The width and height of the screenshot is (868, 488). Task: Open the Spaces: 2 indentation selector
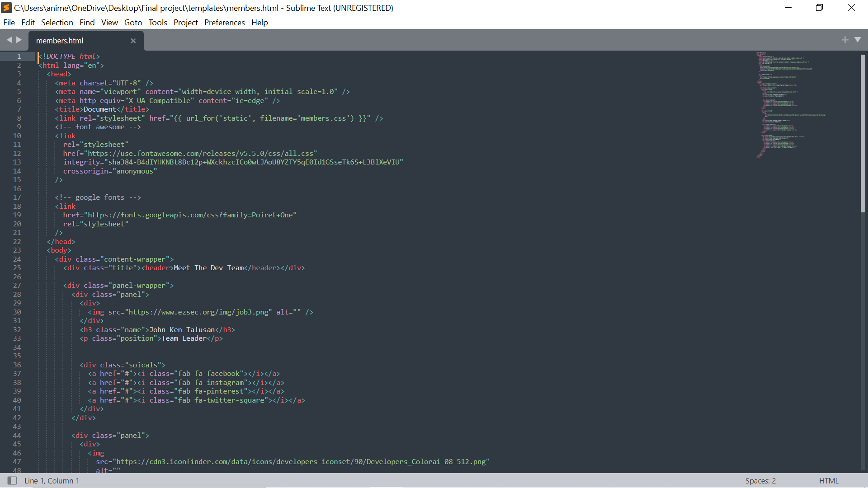760,481
